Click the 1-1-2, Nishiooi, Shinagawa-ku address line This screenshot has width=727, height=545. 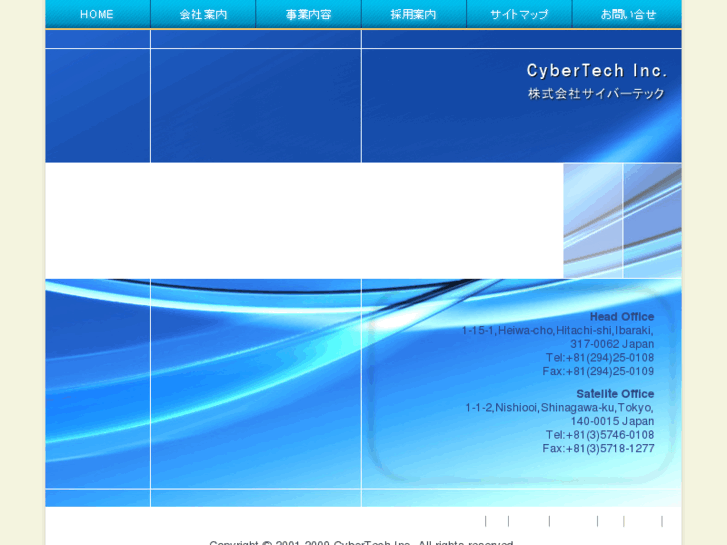tap(559, 407)
